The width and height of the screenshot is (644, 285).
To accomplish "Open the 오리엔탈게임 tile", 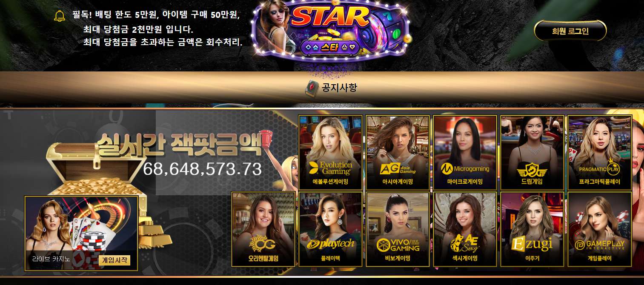I will [x=263, y=229].
